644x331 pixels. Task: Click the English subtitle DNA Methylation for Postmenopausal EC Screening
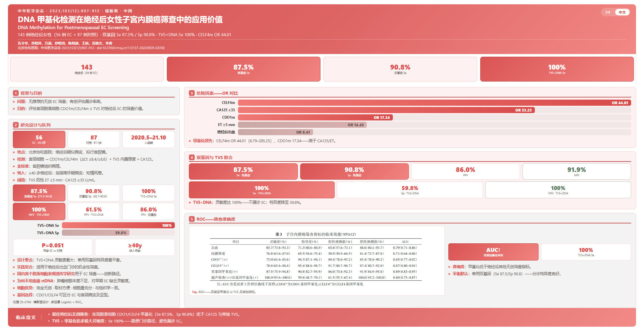73,28
